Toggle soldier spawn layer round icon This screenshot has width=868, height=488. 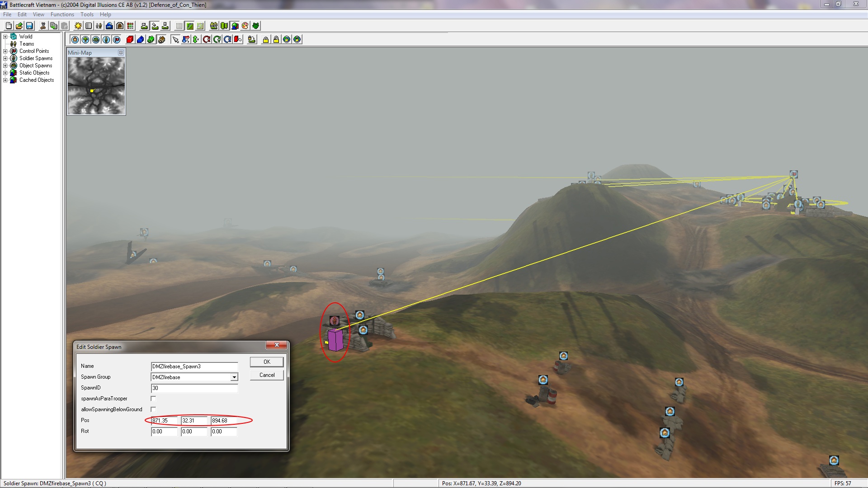click(106, 39)
